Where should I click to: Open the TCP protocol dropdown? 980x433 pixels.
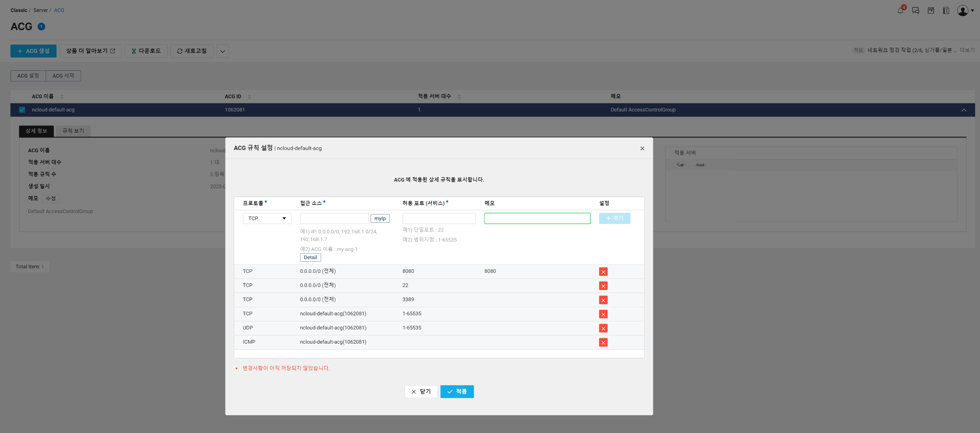point(267,218)
